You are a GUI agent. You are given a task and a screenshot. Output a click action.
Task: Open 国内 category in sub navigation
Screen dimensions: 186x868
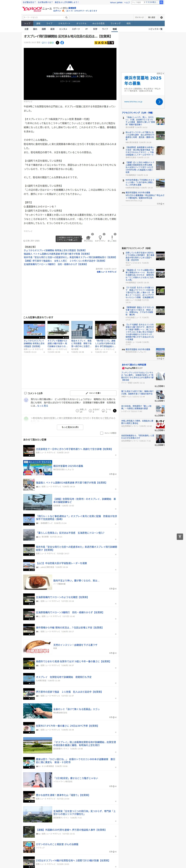[x=35, y=29]
